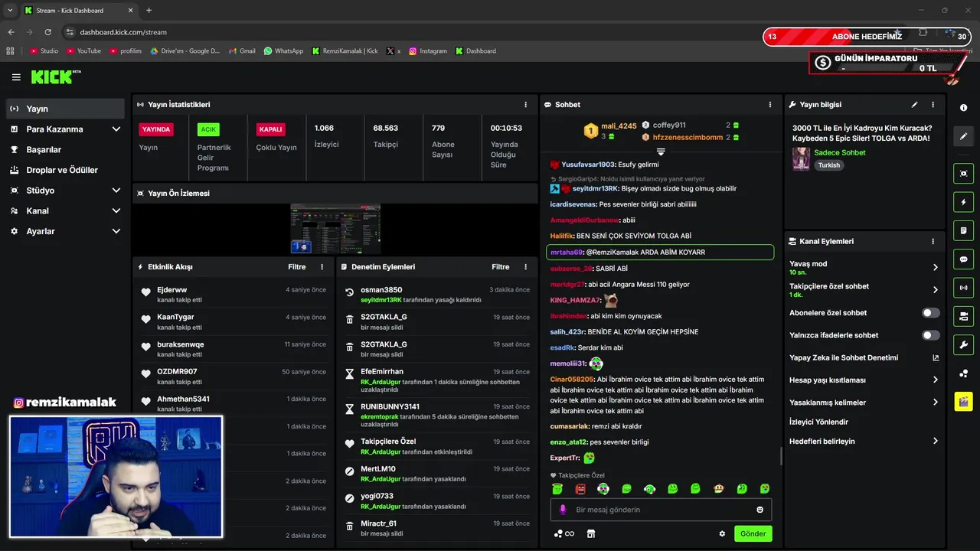This screenshot has width=980, height=551.
Task: Click the stream preview thumbnail
Action: tap(335, 229)
